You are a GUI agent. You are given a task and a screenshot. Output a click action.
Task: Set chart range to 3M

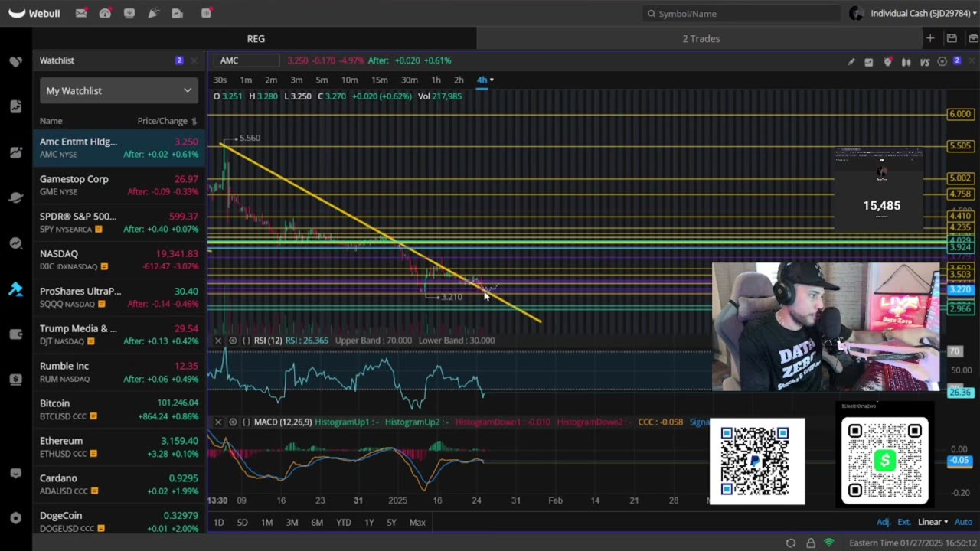point(292,523)
